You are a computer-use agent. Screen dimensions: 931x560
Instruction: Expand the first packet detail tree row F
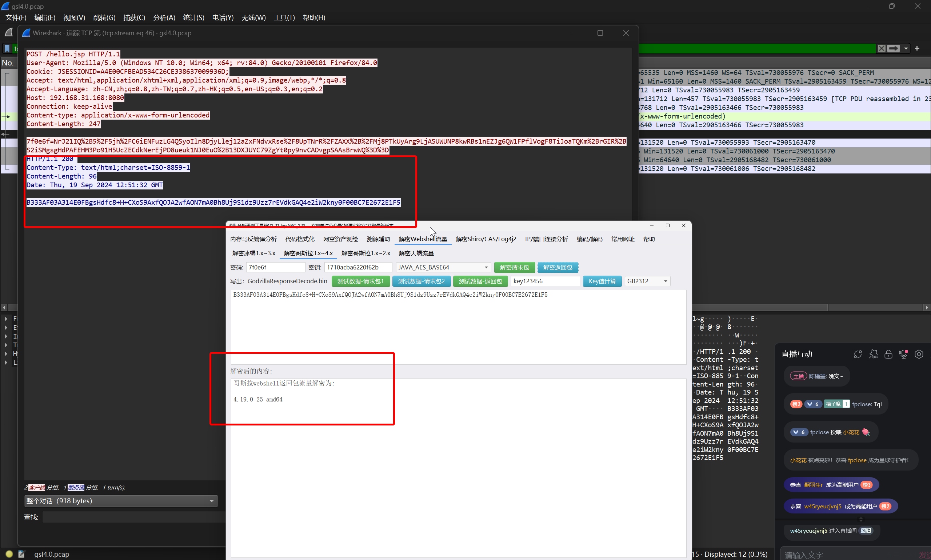pyautogui.click(x=6, y=319)
